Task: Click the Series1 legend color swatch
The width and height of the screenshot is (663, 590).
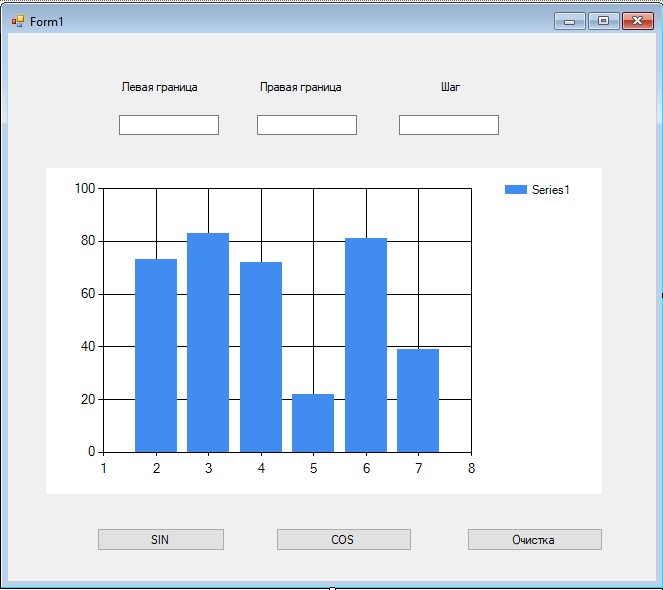Action: pos(515,190)
